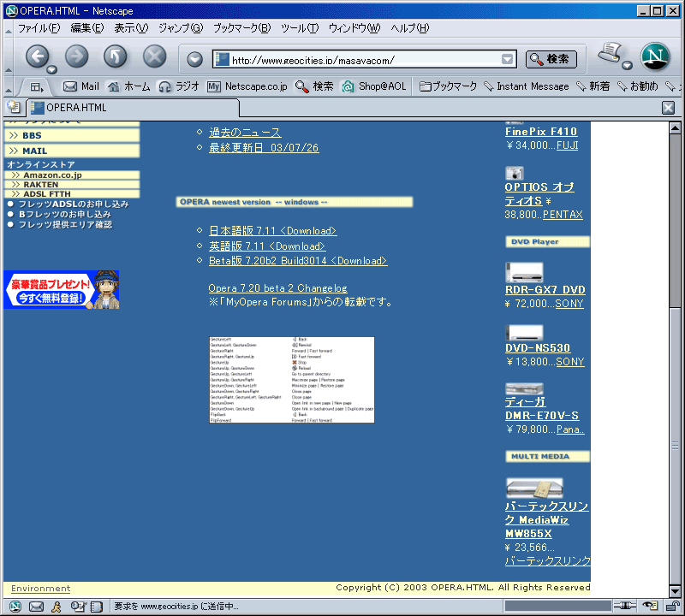
Task: Open the sidebar toggle icon on personal toolbar
Action: pyautogui.click(x=37, y=87)
